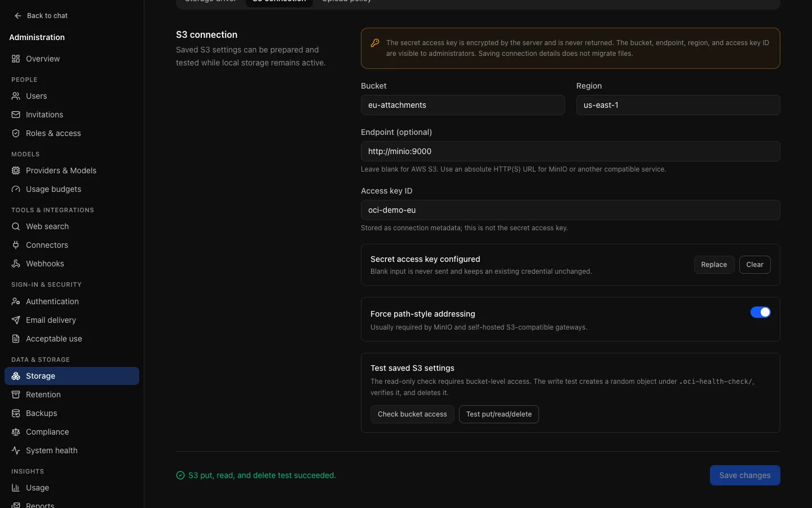Open Usage under Insights
This screenshot has height=508, width=812.
click(72, 488)
